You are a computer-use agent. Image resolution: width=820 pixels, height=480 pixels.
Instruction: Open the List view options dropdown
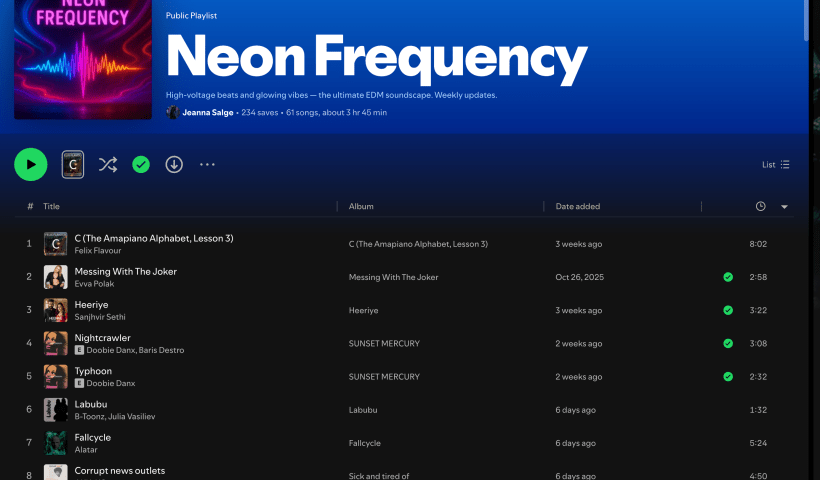coord(775,165)
